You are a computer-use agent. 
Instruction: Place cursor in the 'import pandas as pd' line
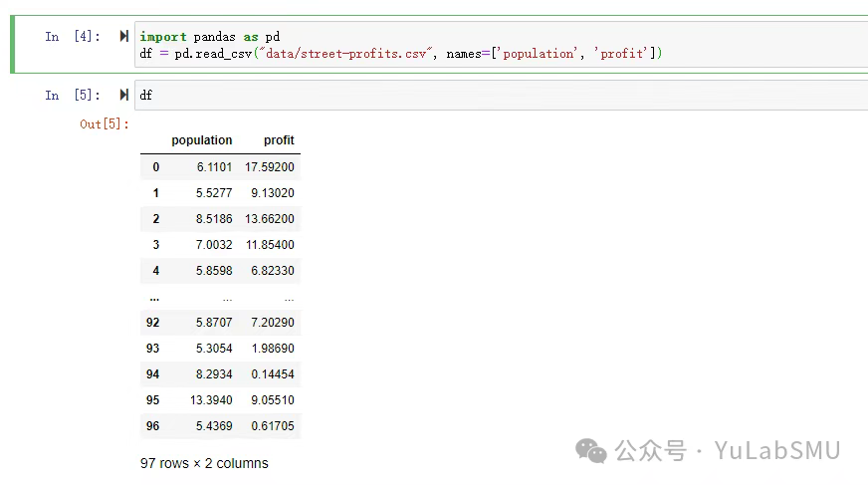click(x=209, y=37)
